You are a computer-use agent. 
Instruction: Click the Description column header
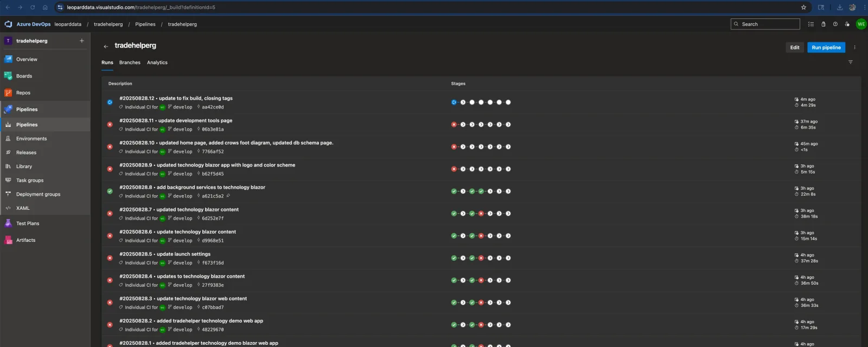pos(120,83)
